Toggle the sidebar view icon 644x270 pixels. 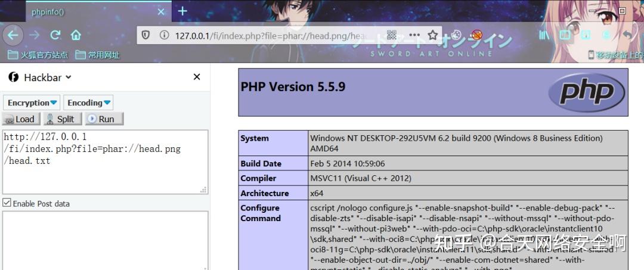coord(565,35)
